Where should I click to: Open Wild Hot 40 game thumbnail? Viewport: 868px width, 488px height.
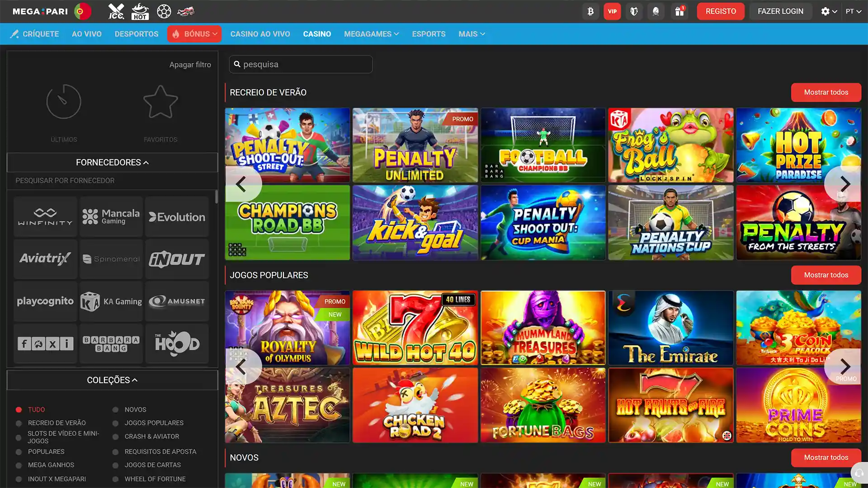(x=415, y=328)
